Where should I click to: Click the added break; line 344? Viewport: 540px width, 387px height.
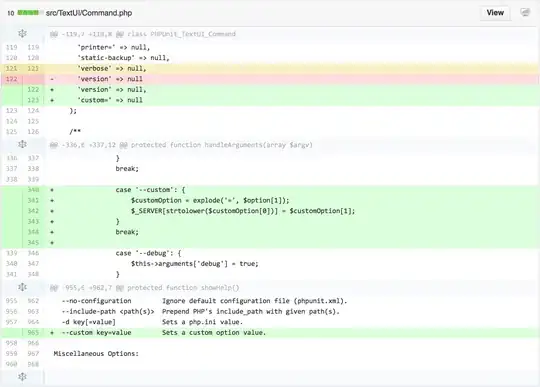click(270, 232)
